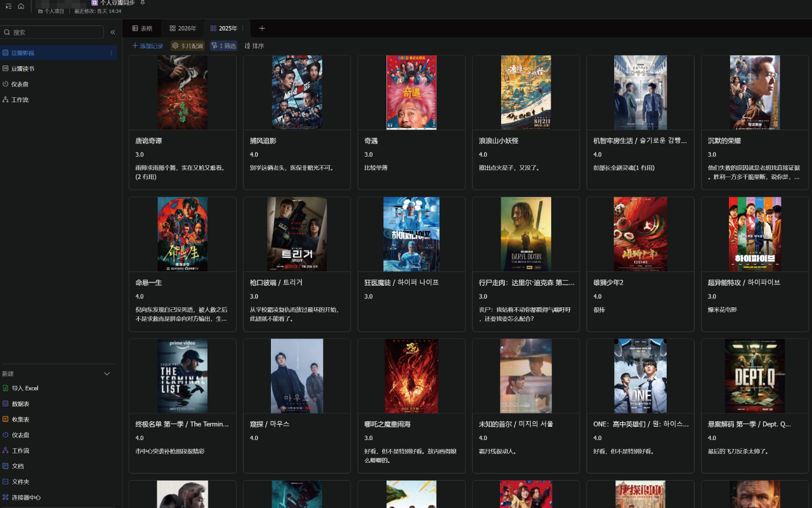Toggle the sidebar tree icon at top-left
This screenshot has height=508, width=812.
click(8, 6)
